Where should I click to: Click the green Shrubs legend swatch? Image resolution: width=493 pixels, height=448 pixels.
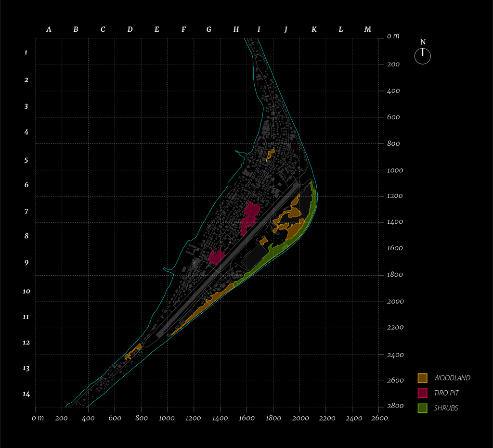pyautogui.click(x=422, y=408)
